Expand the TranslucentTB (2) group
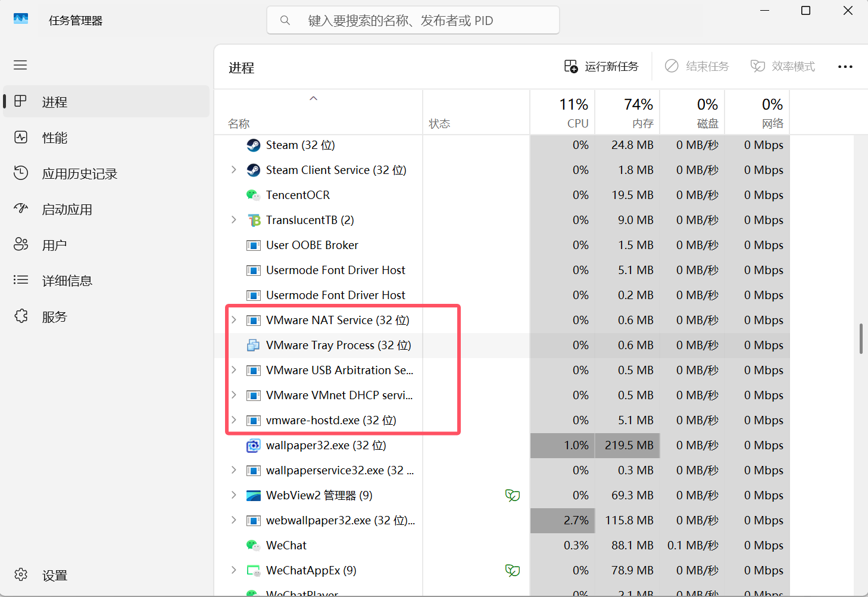Image resolution: width=868 pixels, height=597 pixels. pos(234,220)
